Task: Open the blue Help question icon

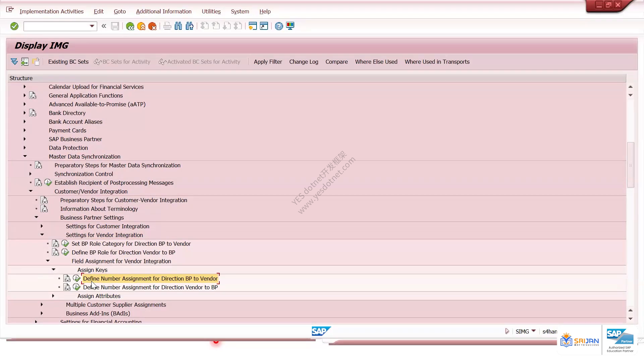Action: [279, 26]
